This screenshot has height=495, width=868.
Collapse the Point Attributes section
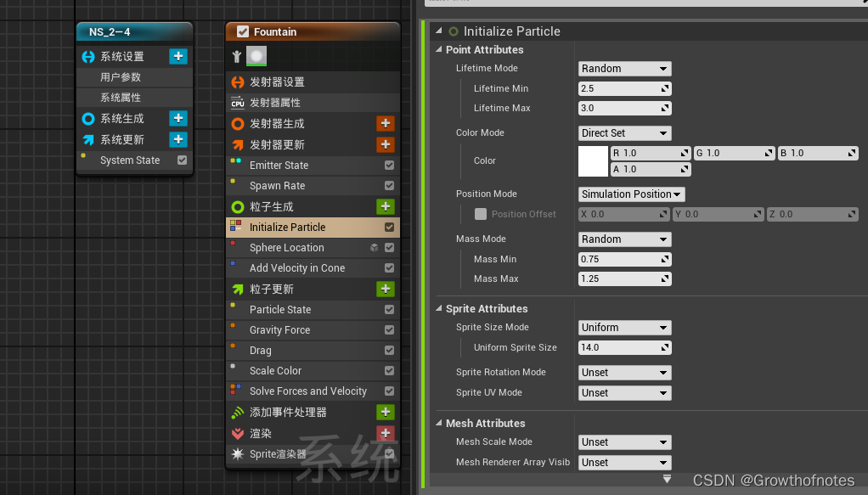[x=437, y=49]
